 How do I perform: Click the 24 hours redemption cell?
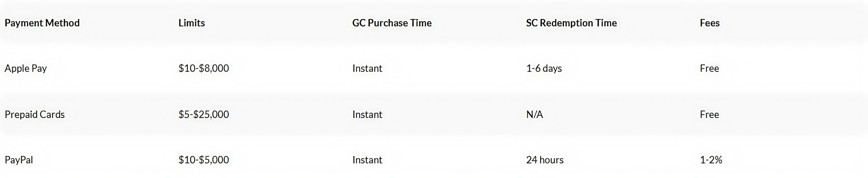click(545, 160)
